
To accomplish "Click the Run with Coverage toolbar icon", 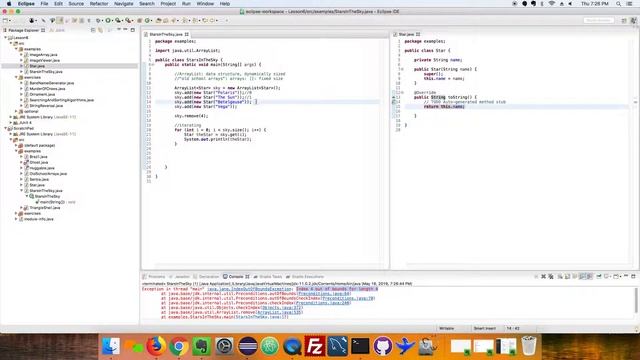I will coord(118,20).
